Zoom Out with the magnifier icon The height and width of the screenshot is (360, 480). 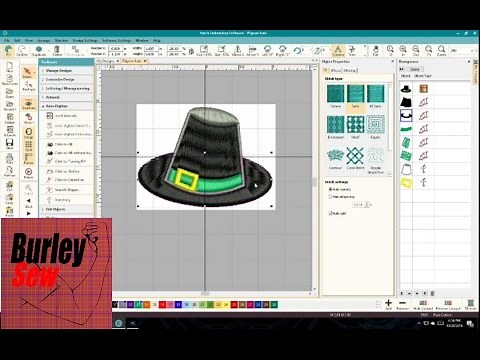point(416,50)
